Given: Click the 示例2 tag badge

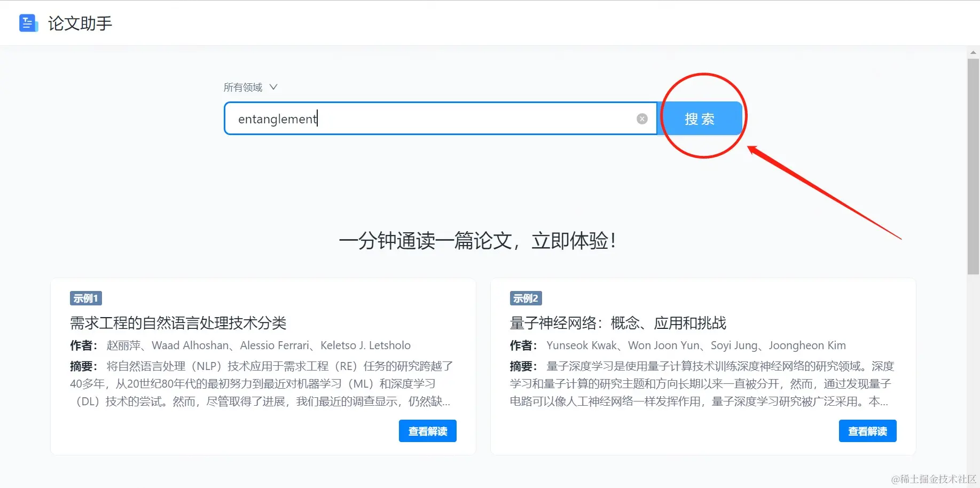Looking at the screenshot, I should 526,298.
